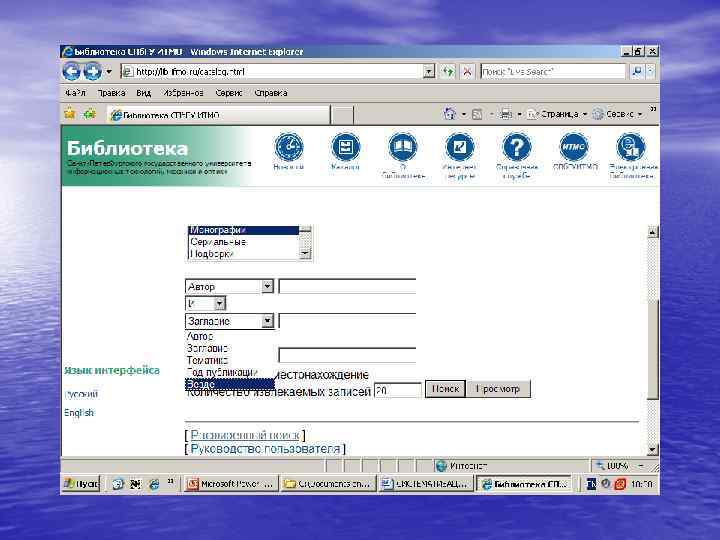
Task: Open the И logical operator dropdown
Action: (x=206, y=303)
